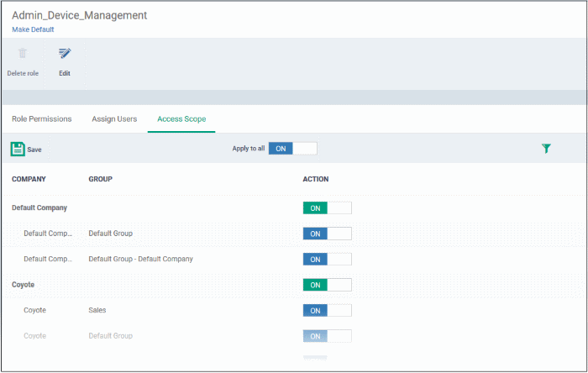Click the Delete role label

click(23, 73)
